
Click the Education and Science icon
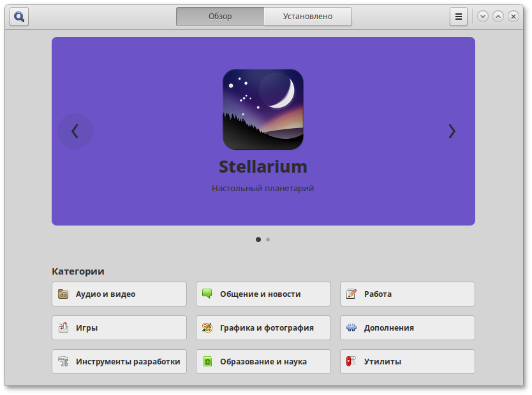click(x=207, y=361)
